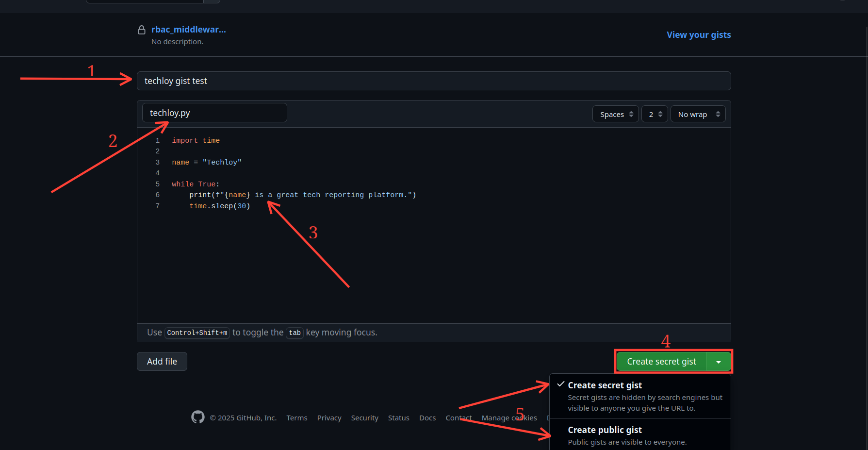The width and height of the screenshot is (868, 450).
Task: Open the Spaces indentation mode dropdown
Action: pos(615,114)
